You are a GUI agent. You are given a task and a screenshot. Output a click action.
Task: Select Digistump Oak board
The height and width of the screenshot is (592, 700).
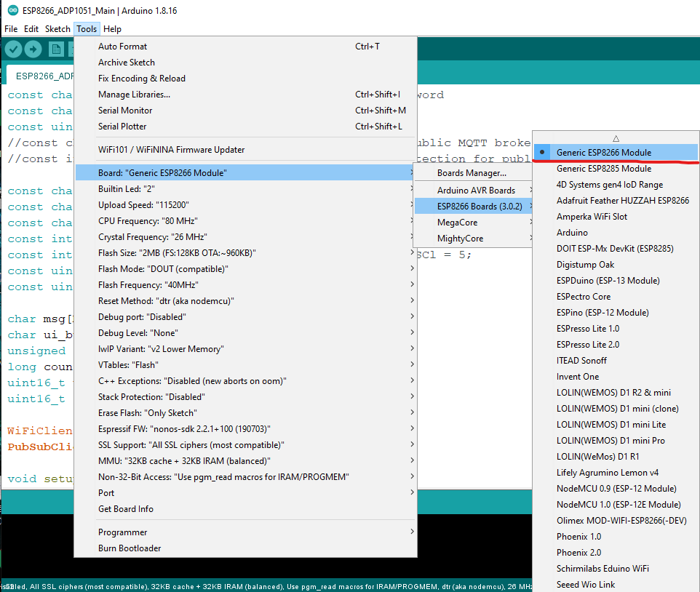[x=616, y=265]
